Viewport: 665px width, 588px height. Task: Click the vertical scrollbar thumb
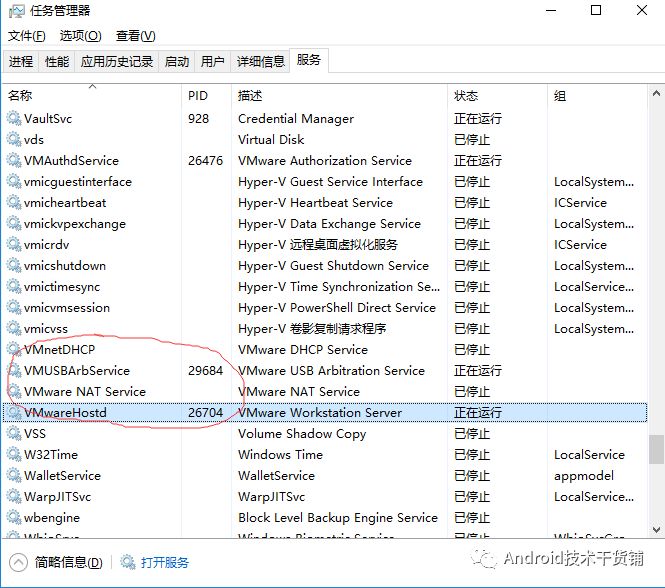[656, 449]
